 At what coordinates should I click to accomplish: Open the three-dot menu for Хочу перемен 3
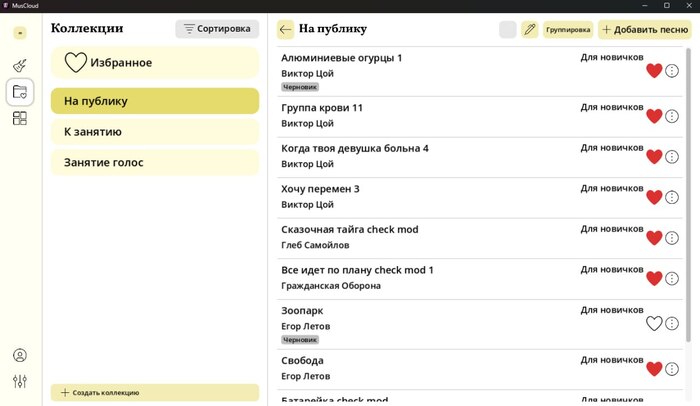click(672, 197)
